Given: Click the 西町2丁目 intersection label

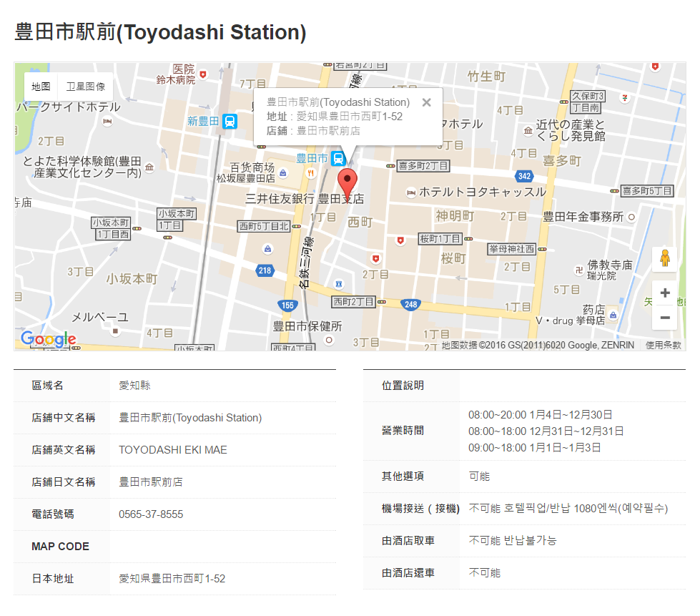Looking at the screenshot, I should pyautogui.click(x=353, y=302).
